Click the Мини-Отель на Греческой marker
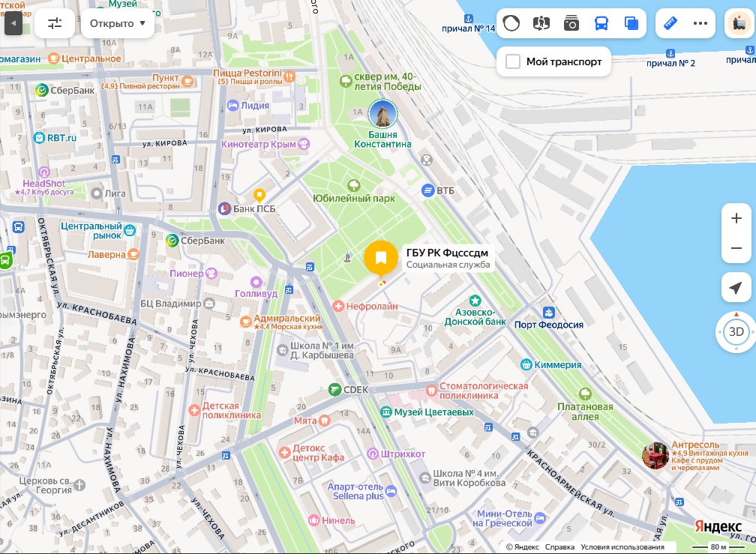The image size is (756, 554). pyautogui.click(x=540, y=518)
